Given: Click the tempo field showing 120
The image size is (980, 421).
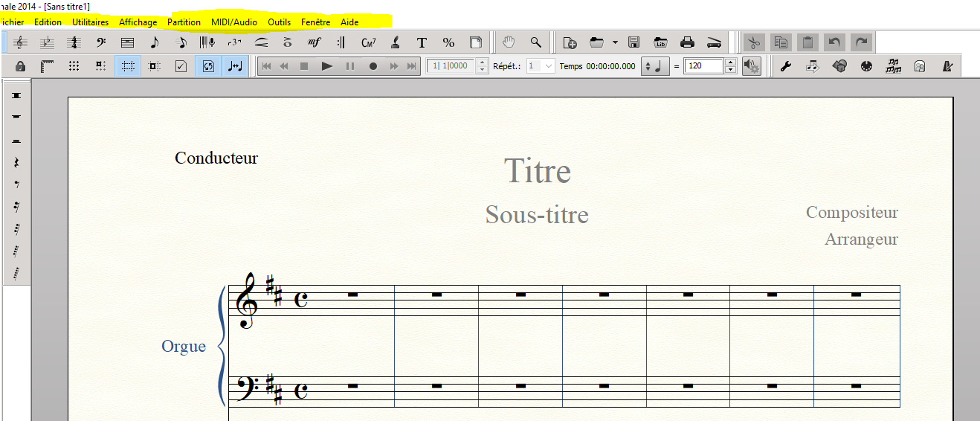Looking at the screenshot, I should 703,66.
